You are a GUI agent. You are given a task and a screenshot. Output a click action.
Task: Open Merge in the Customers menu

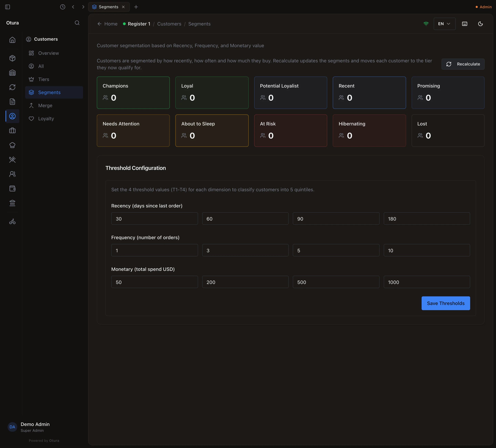click(x=54, y=106)
